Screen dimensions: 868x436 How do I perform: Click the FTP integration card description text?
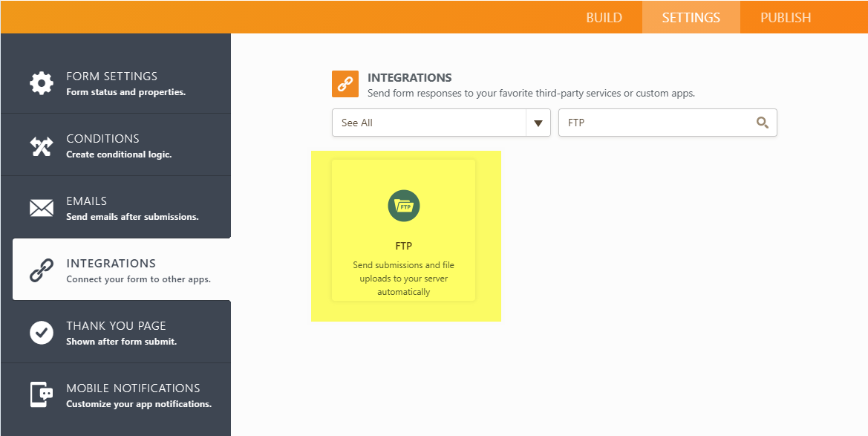click(x=403, y=279)
